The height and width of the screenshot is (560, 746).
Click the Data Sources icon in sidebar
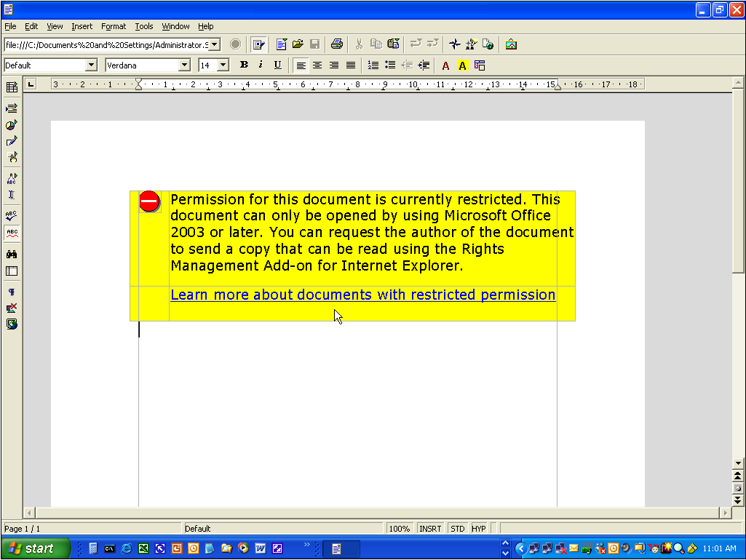click(x=12, y=271)
